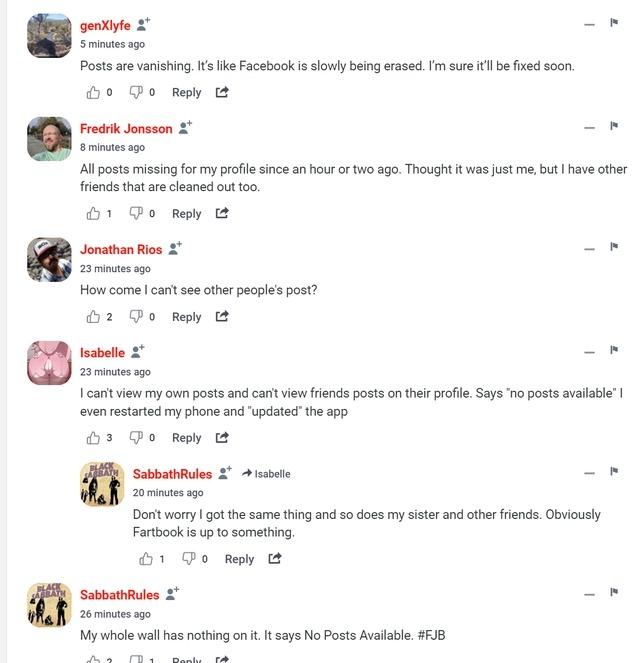Collapse Isabelle's comment thread
This screenshot has height=663, width=640.
[x=589, y=351]
